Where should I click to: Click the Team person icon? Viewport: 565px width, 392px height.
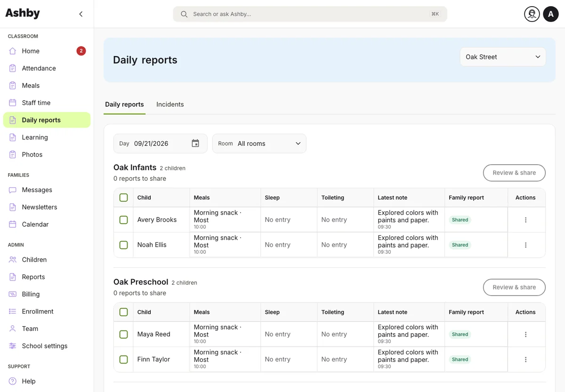tap(13, 328)
